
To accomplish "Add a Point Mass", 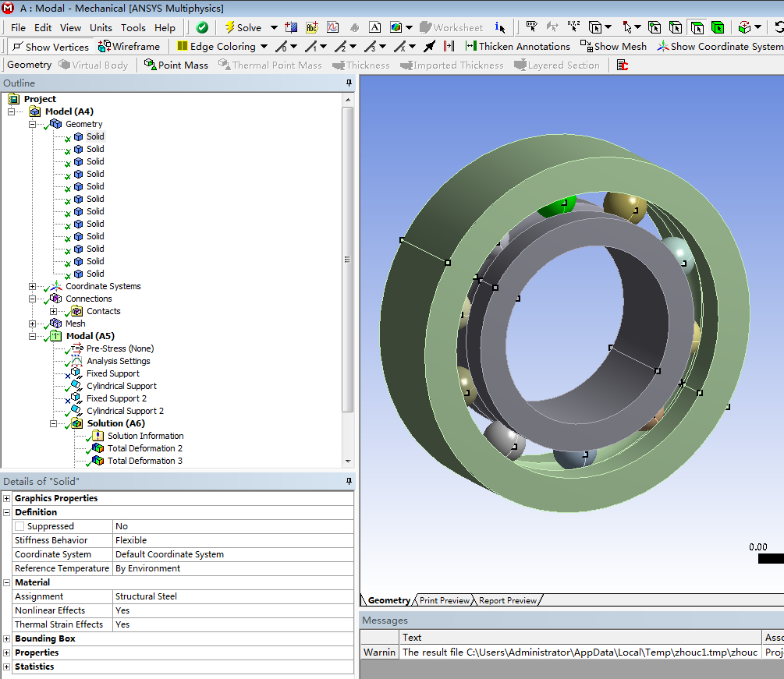I will click(x=176, y=65).
